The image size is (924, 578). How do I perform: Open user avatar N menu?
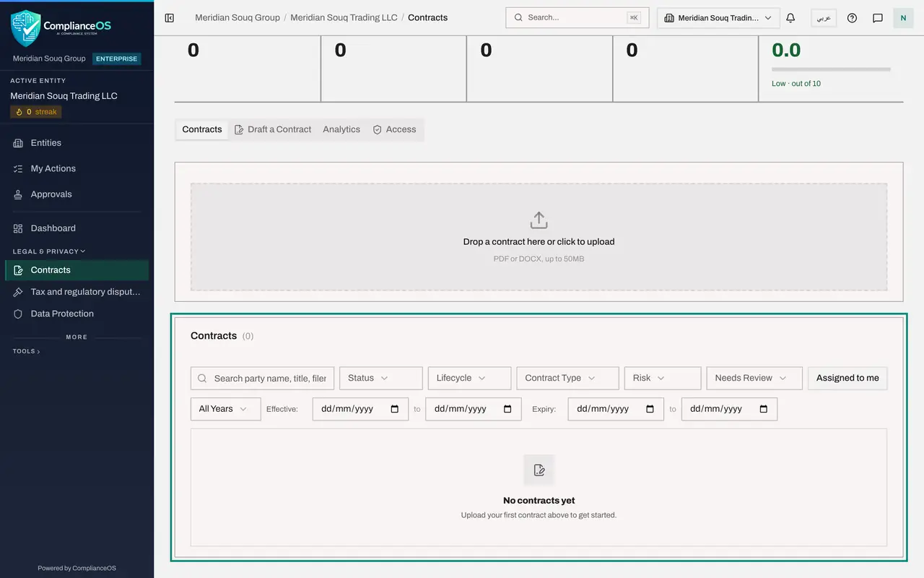(903, 18)
